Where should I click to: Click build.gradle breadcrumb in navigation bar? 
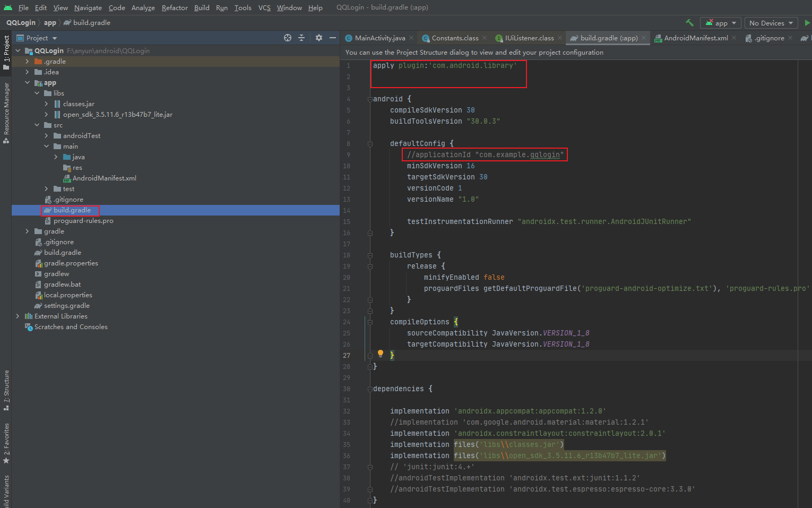(x=87, y=23)
